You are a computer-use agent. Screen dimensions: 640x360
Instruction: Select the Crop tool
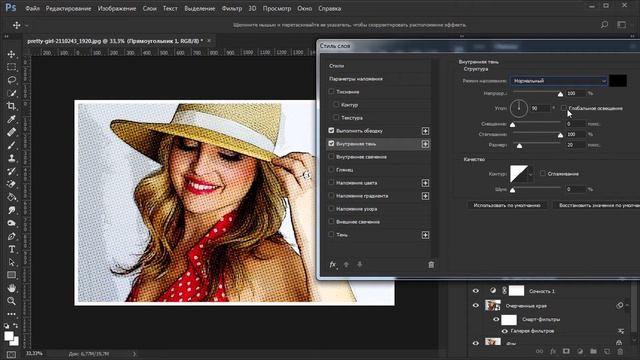(11, 106)
